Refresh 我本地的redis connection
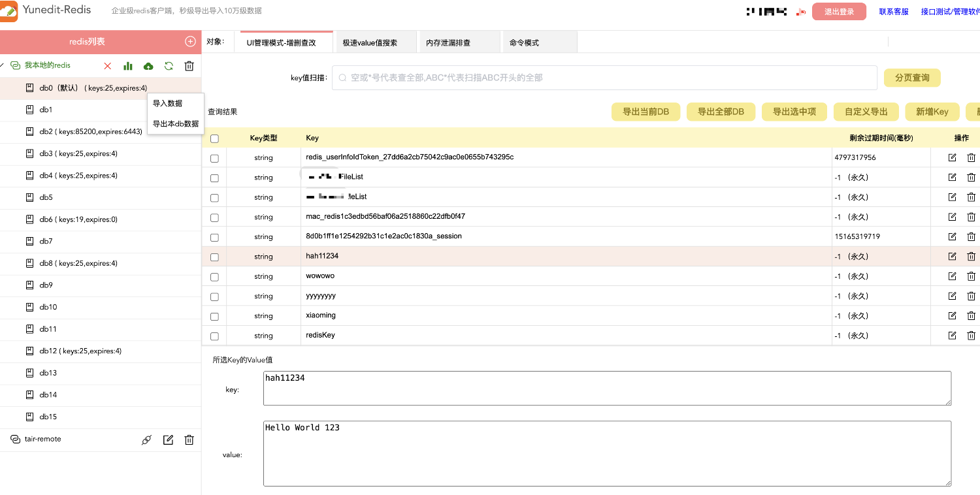 [169, 66]
